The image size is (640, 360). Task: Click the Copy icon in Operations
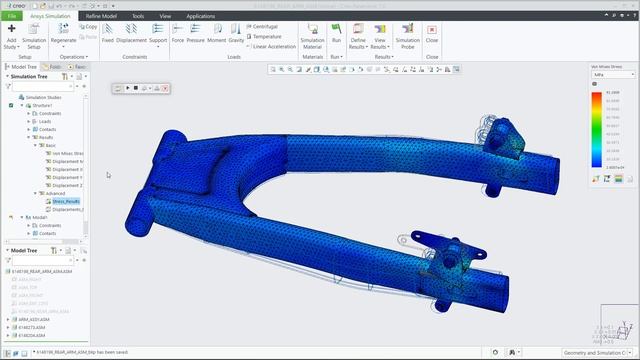(82, 27)
